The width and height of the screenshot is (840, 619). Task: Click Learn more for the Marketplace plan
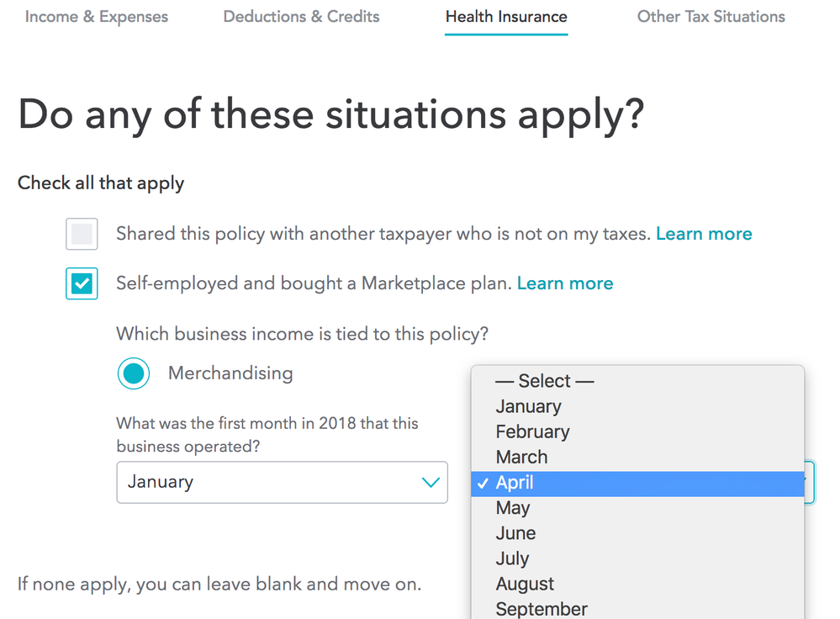click(x=564, y=283)
